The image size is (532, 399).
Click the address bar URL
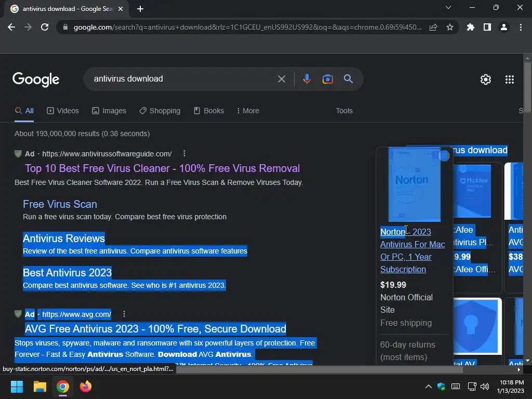[x=247, y=27]
